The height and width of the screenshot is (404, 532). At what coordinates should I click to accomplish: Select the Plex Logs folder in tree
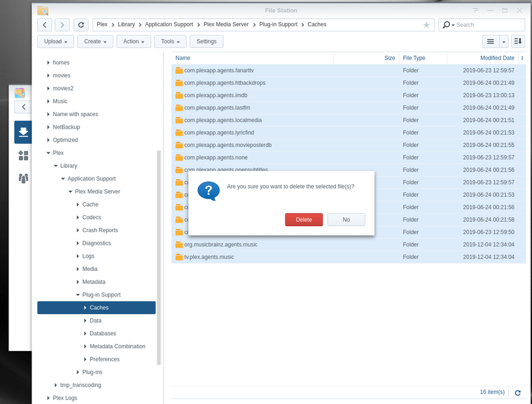65,398
